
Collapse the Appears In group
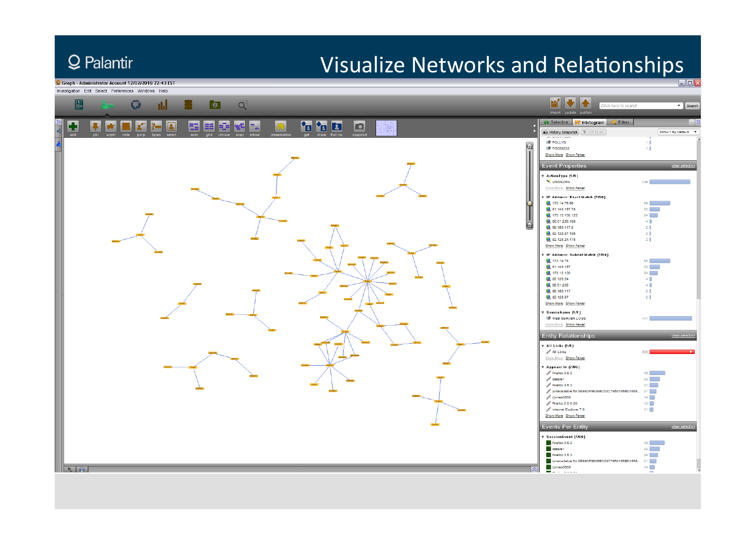[543, 367]
